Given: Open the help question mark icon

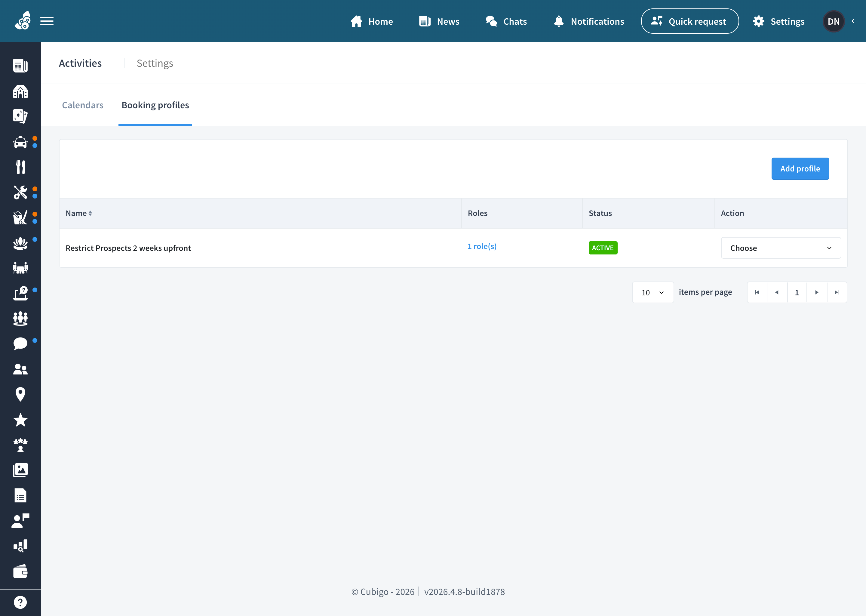Looking at the screenshot, I should 20,602.
